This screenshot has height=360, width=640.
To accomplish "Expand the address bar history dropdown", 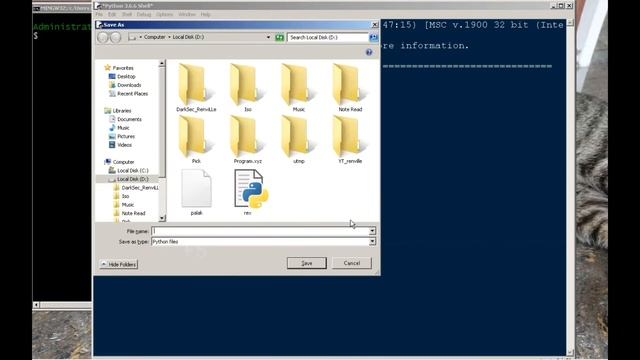I will (268, 37).
